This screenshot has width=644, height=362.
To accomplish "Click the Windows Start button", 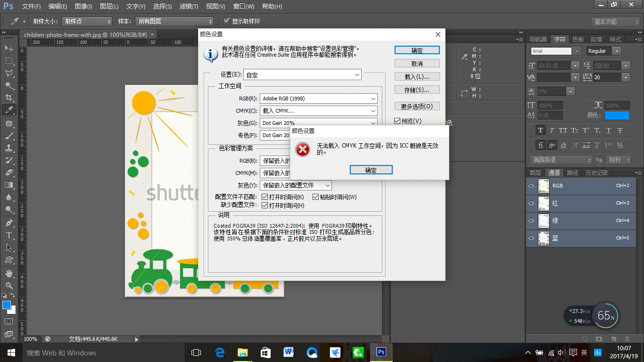I will (x=11, y=353).
